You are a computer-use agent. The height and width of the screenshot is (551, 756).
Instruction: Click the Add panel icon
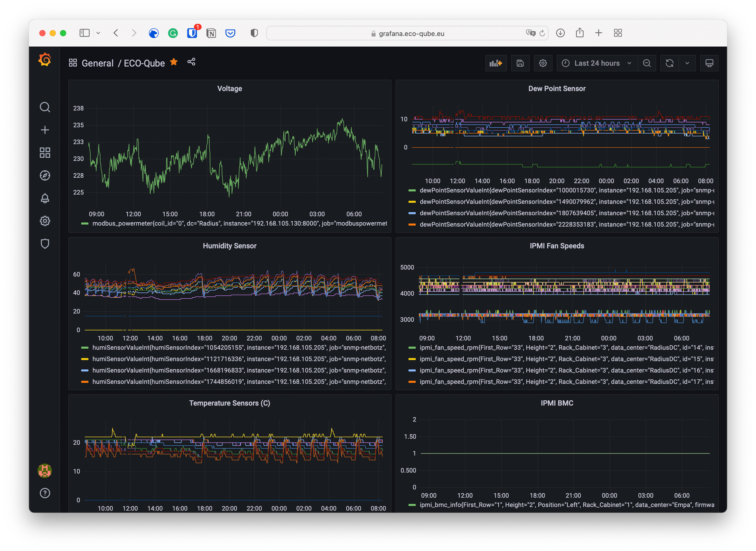496,63
